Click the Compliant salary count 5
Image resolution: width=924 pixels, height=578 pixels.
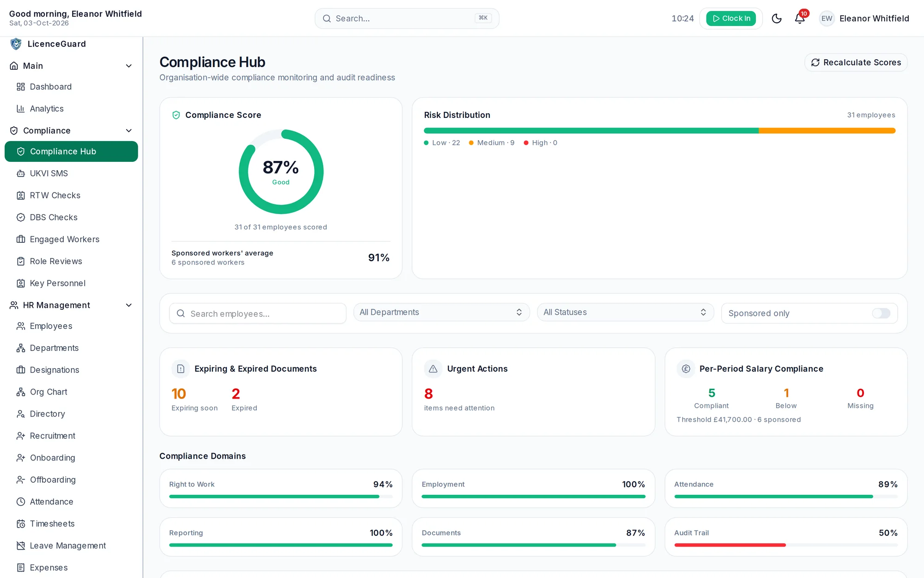click(x=711, y=393)
